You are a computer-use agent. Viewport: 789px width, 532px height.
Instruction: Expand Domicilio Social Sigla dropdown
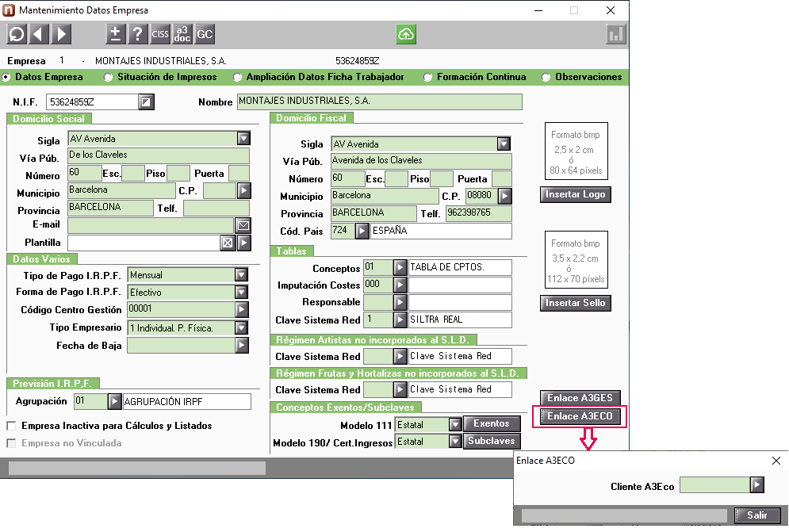pos(243,139)
